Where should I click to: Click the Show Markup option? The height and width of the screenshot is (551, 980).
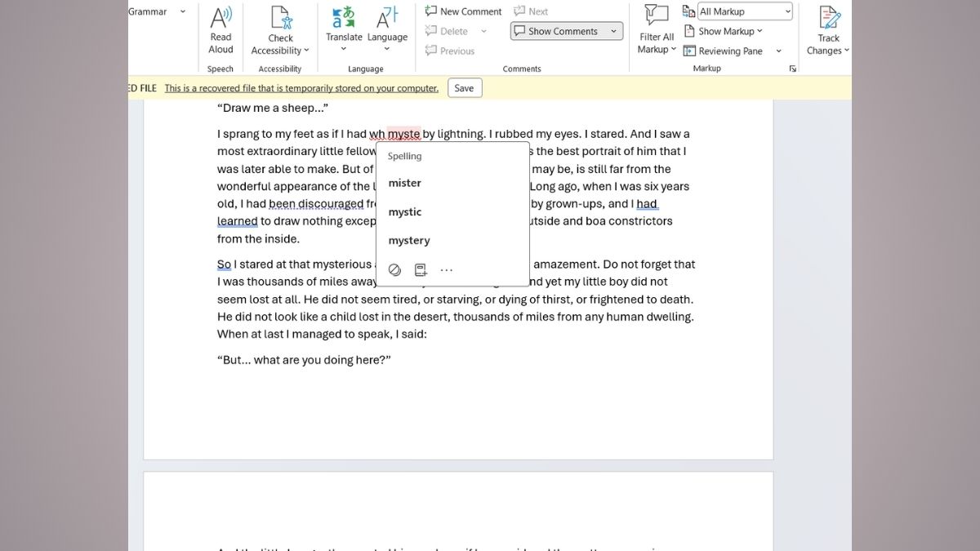point(722,31)
